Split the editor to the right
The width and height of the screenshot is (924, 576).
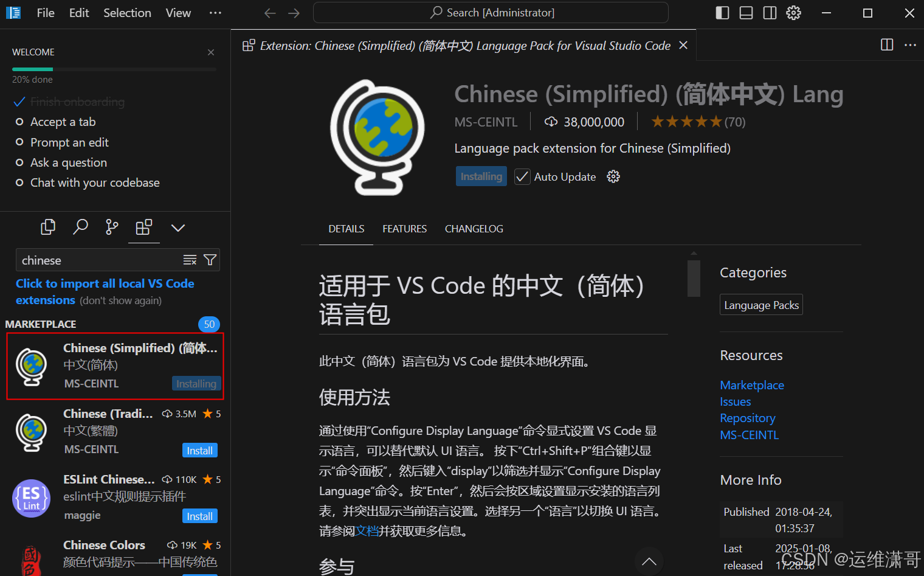[887, 45]
